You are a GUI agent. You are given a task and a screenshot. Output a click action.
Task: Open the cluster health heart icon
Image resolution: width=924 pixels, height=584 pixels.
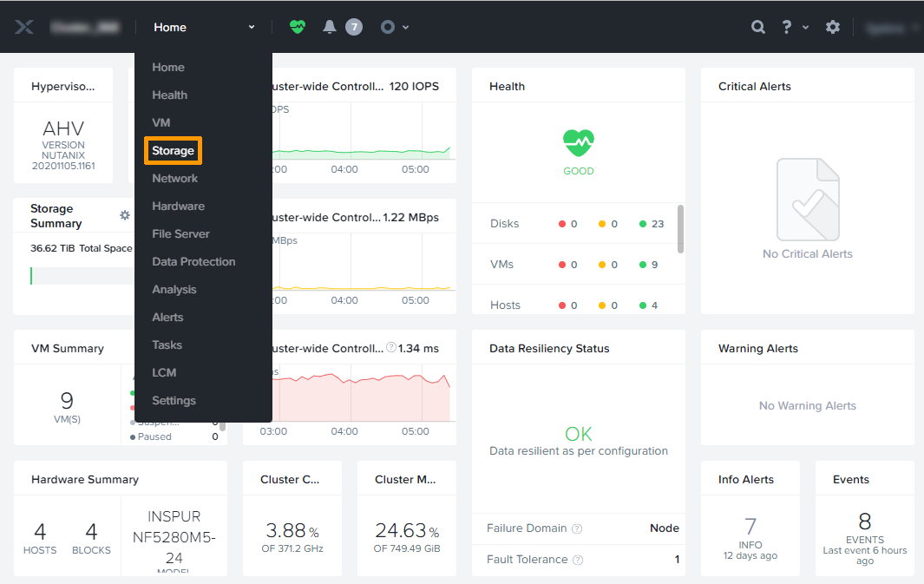(x=298, y=27)
